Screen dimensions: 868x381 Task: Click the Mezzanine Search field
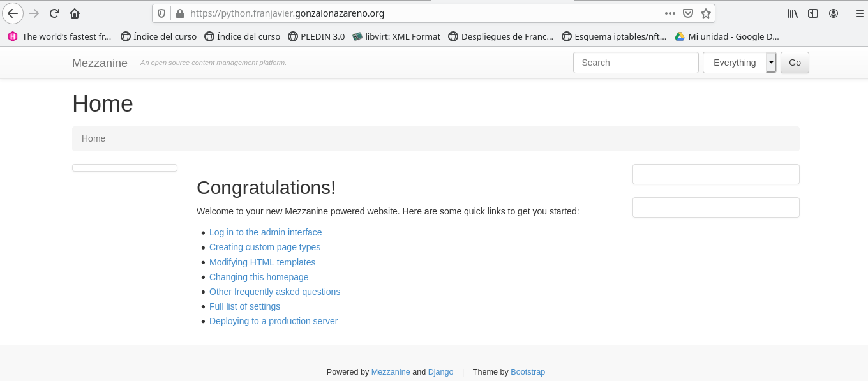[x=636, y=63]
